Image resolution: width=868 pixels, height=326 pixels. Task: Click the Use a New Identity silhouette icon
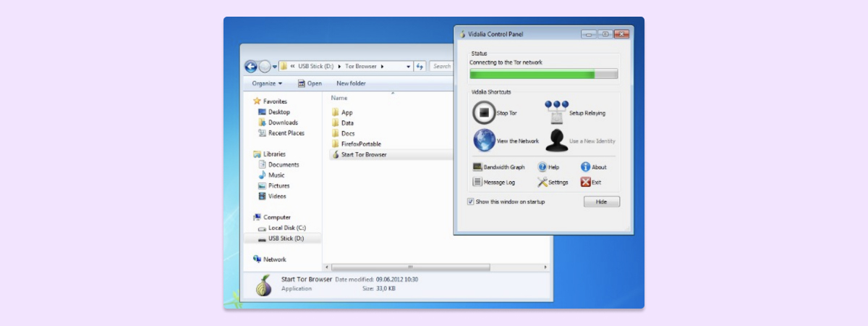pyautogui.click(x=556, y=141)
